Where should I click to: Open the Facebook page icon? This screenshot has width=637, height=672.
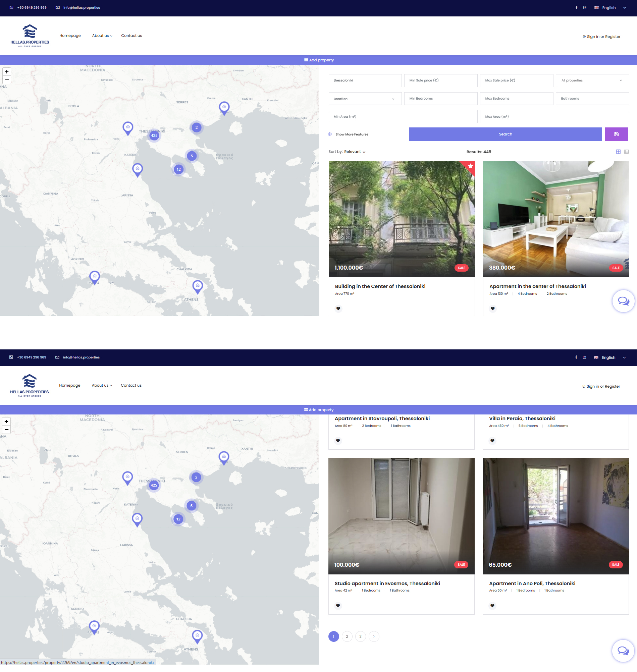[576, 7]
